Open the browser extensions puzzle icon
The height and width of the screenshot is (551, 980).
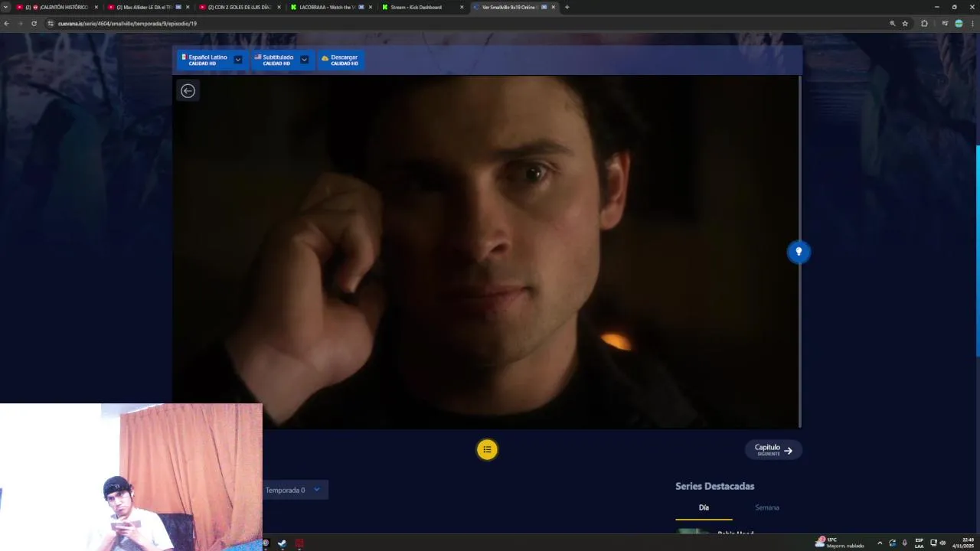(924, 24)
